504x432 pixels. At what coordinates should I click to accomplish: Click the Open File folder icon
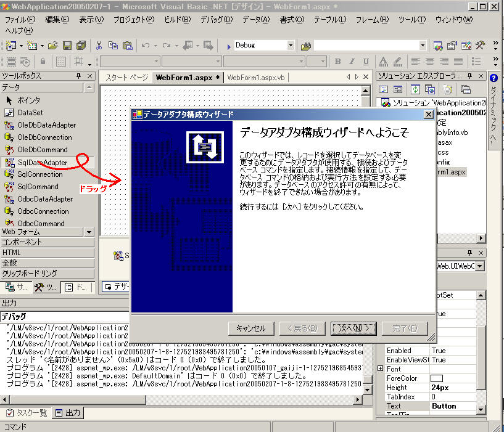point(53,46)
